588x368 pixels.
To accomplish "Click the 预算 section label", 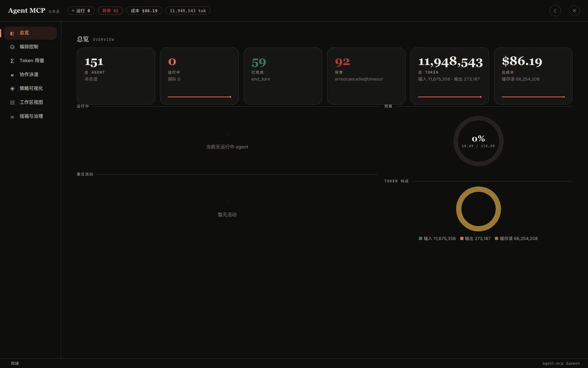I will click(389, 106).
